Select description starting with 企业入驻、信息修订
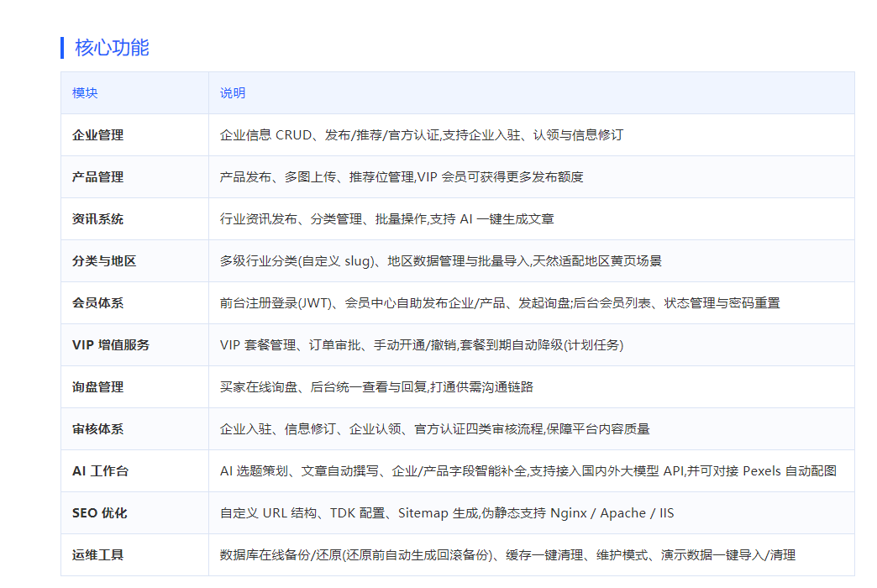Screen dimensions: 877x588 tap(434, 428)
